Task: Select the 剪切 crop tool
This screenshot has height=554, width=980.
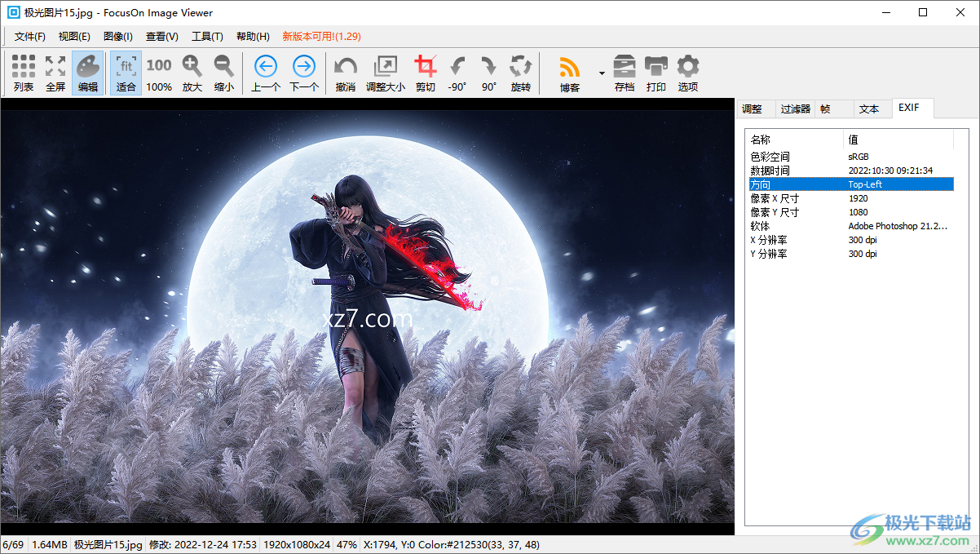Action: coord(425,73)
